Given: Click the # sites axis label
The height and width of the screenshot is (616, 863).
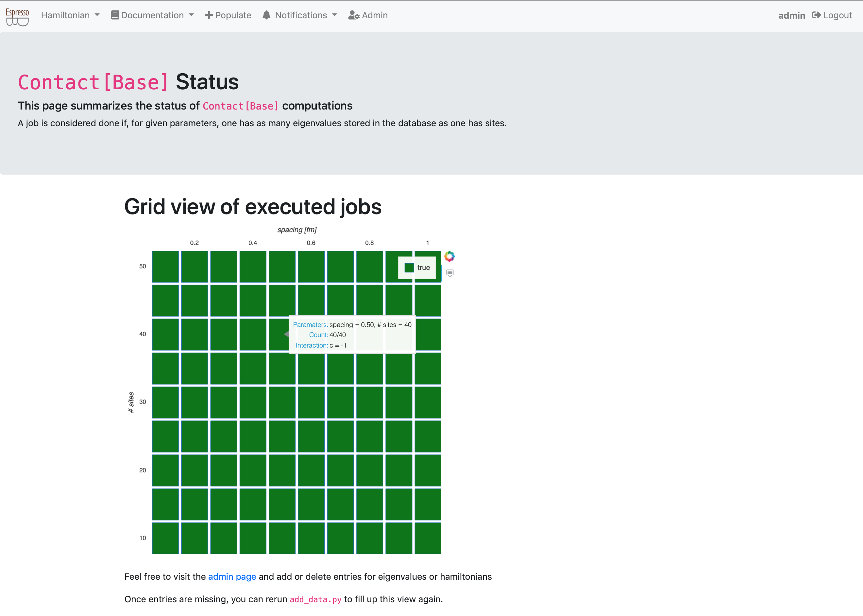Looking at the screenshot, I should (131, 402).
